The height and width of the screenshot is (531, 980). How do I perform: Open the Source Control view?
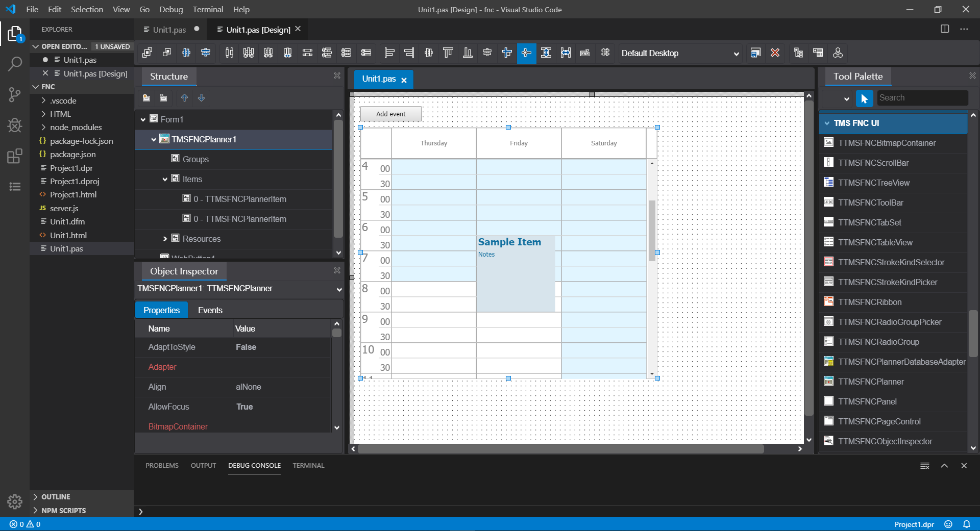click(15, 94)
